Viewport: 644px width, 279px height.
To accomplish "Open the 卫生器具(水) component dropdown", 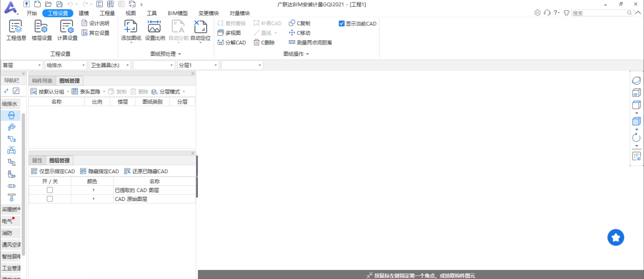I will pyautogui.click(x=110, y=65).
